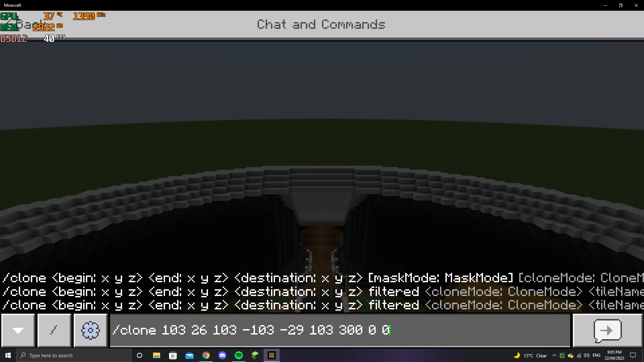Viewport: 644px width, 362px height.
Task: Open File Explorer from taskbar
Action: coord(156,355)
